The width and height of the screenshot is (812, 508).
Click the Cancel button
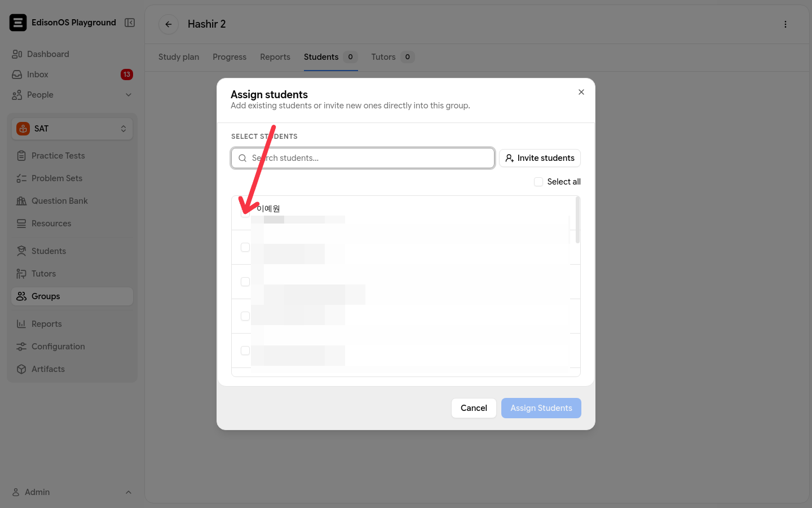pyautogui.click(x=474, y=408)
